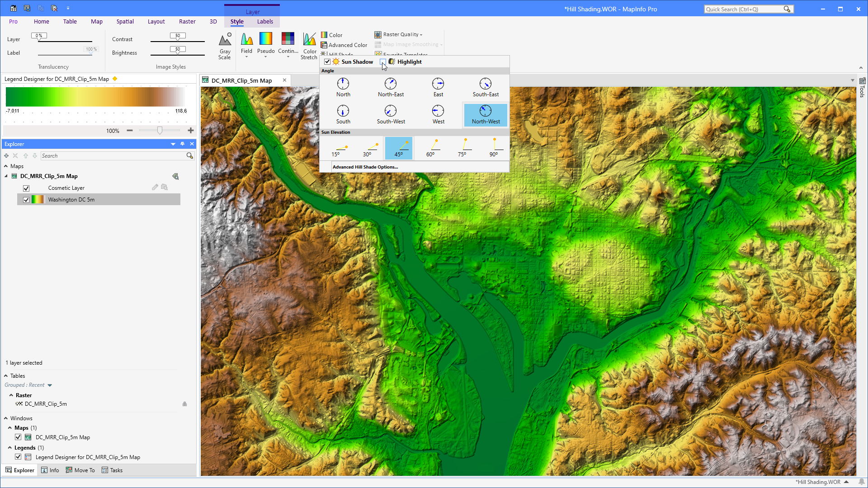The width and height of the screenshot is (868, 488).
Task: Collapse the Tables section
Action: (x=6, y=376)
